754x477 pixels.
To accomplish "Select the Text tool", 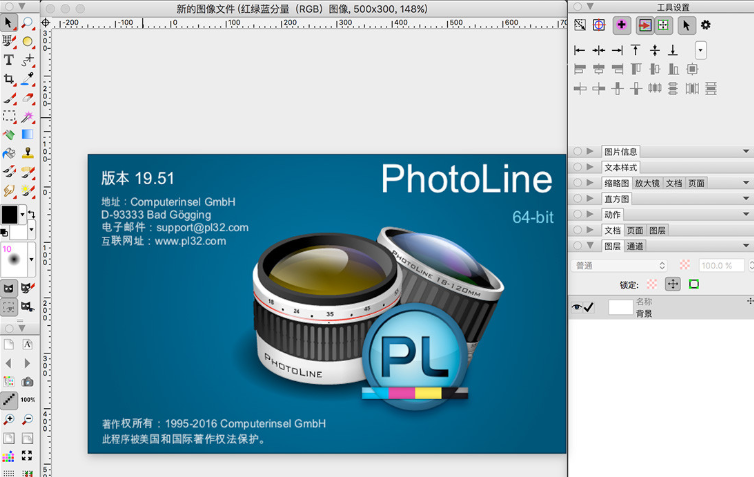I will 9,60.
